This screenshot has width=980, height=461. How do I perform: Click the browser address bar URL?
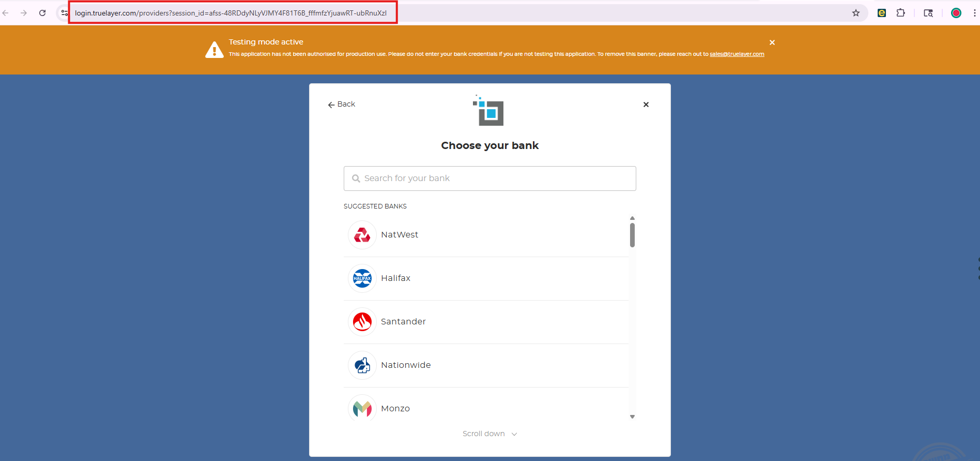coord(231,13)
